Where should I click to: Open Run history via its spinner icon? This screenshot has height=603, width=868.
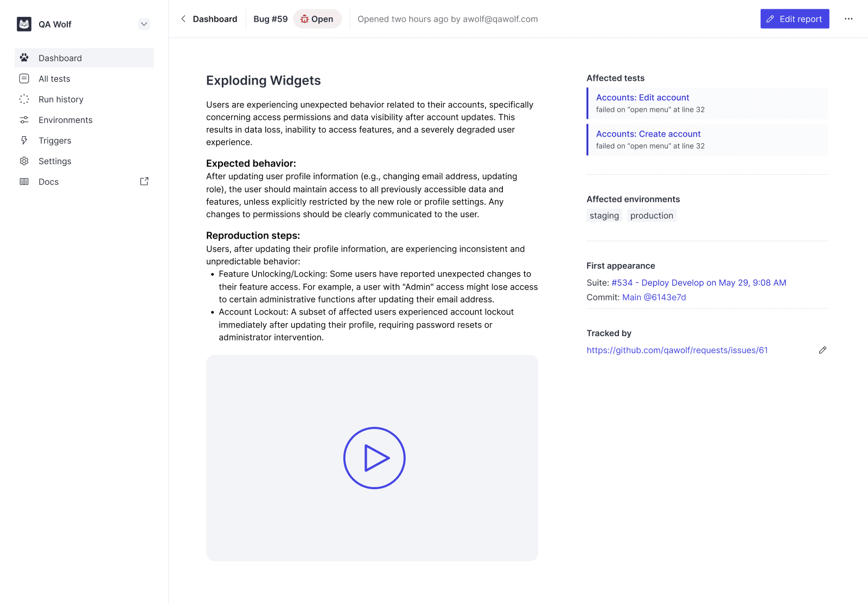(24, 99)
